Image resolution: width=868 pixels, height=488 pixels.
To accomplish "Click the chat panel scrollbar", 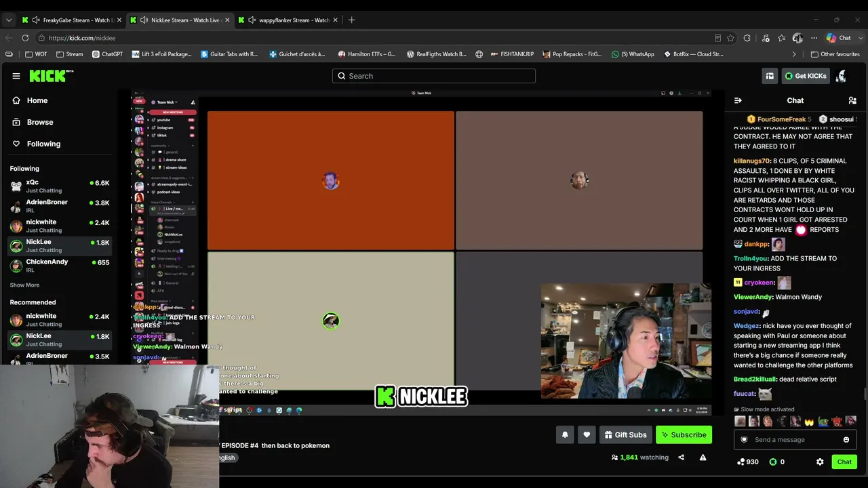I will click(865, 393).
